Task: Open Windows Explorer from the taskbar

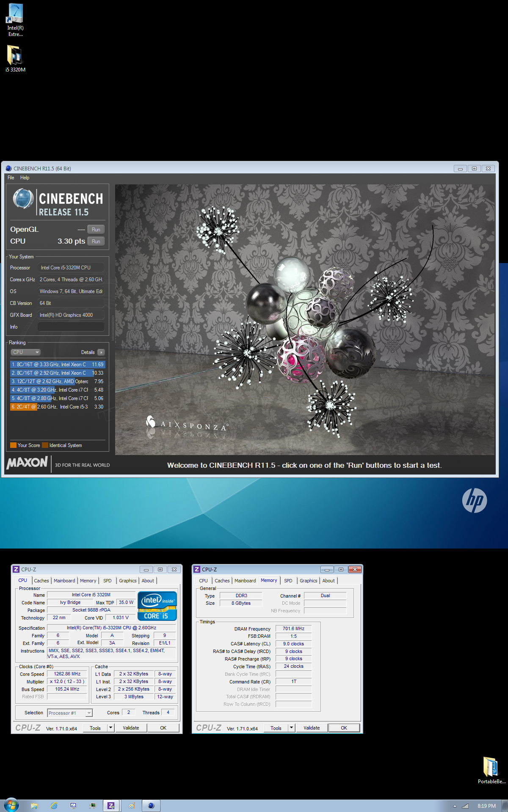Action: [34, 806]
